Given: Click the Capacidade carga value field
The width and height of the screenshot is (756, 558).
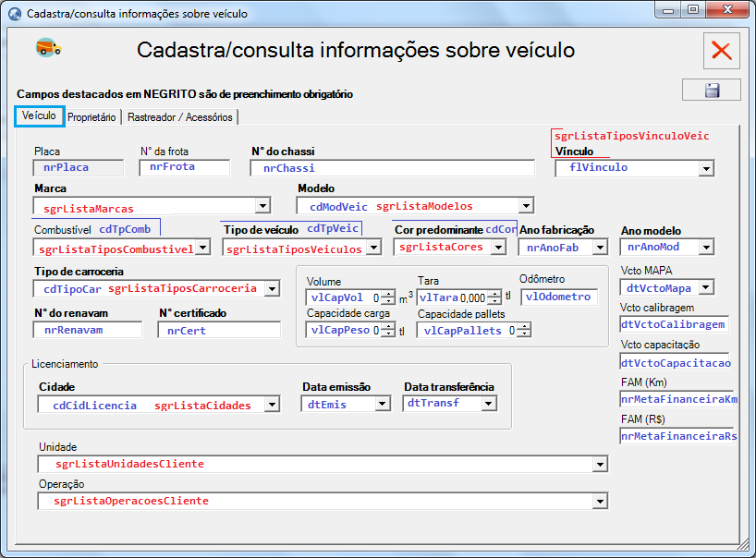Looking at the screenshot, I should click(x=344, y=331).
